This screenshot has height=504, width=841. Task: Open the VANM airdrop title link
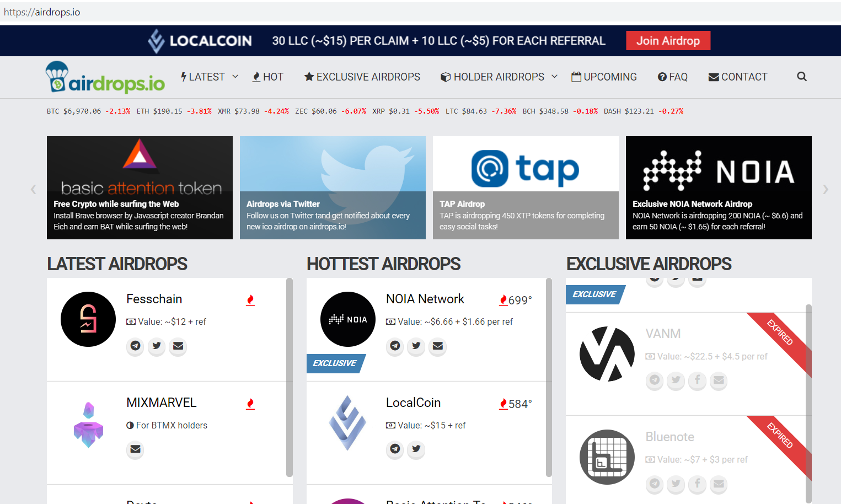[x=663, y=334]
